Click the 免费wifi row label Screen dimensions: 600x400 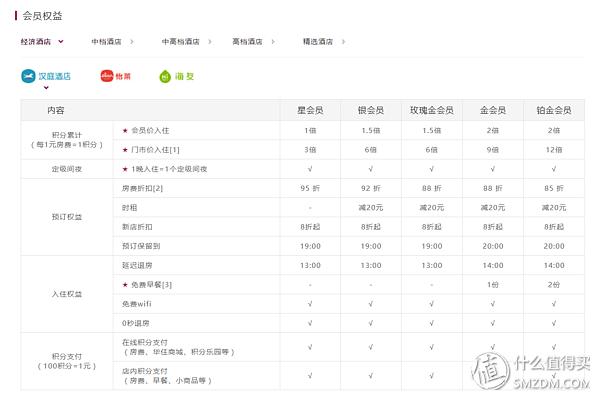click(x=137, y=304)
